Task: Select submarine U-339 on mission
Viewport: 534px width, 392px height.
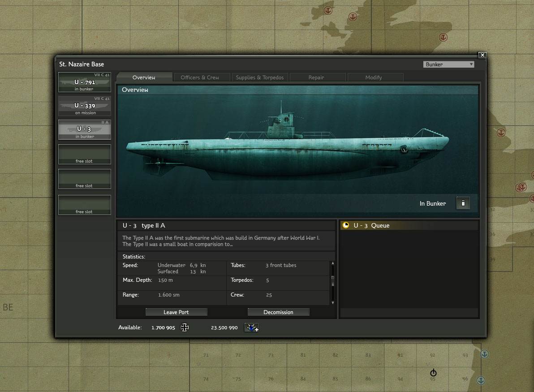Action: point(85,106)
